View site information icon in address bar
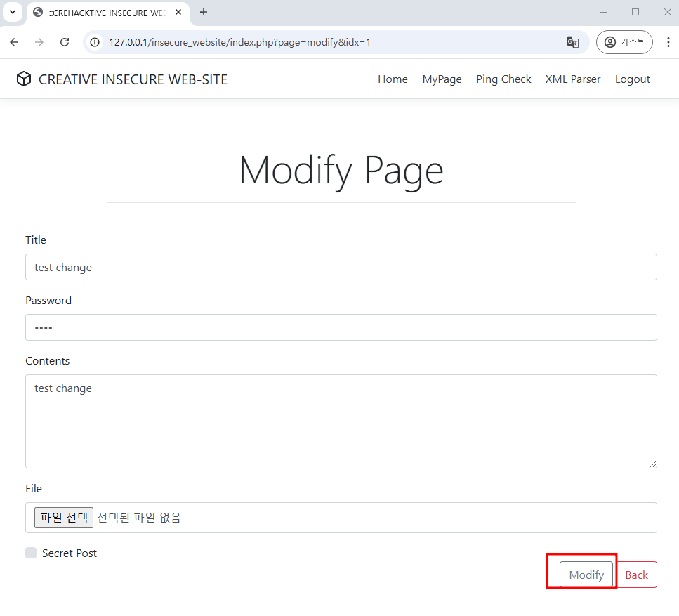This screenshot has width=679, height=616. pyautogui.click(x=95, y=42)
